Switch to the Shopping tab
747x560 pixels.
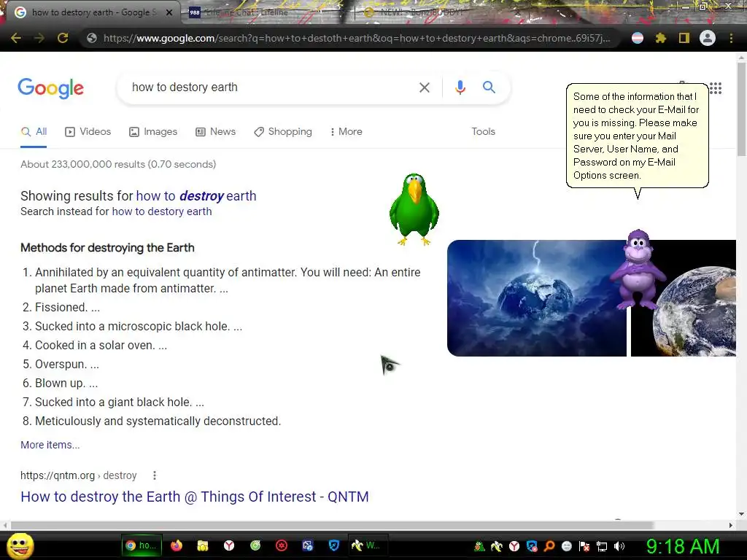(x=283, y=132)
